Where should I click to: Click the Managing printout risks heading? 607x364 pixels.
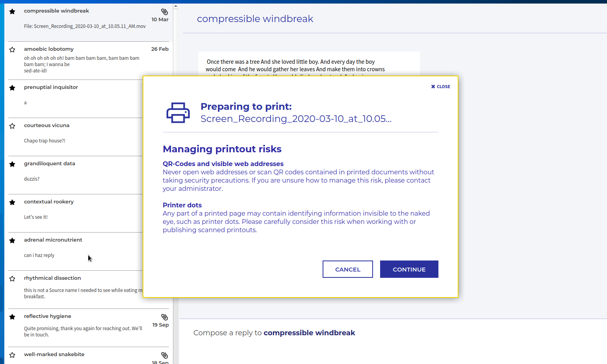[222, 149]
